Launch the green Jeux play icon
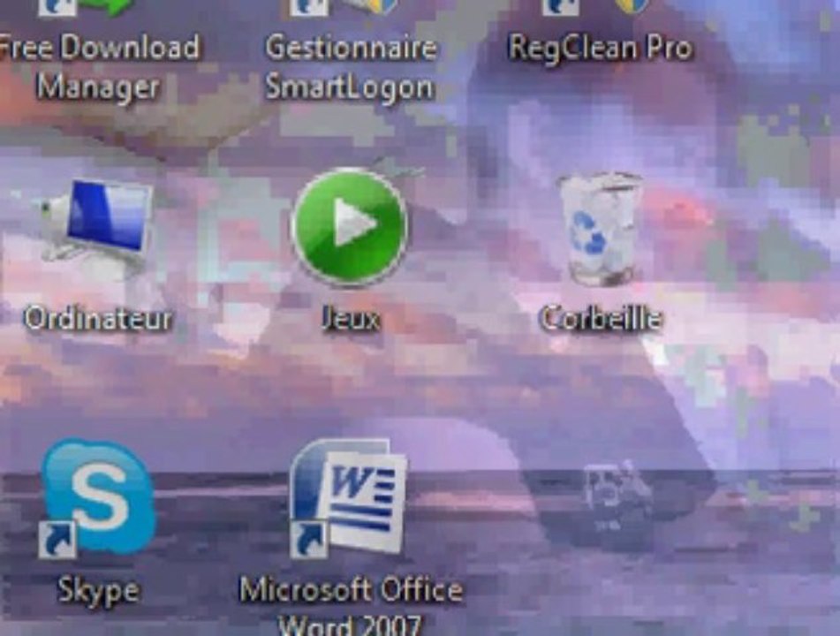840x636 pixels. click(349, 227)
